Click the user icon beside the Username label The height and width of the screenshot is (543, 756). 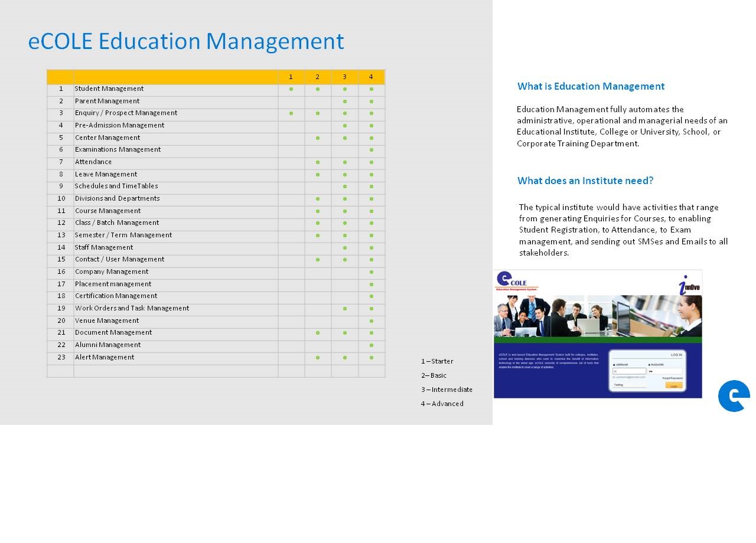615,365
